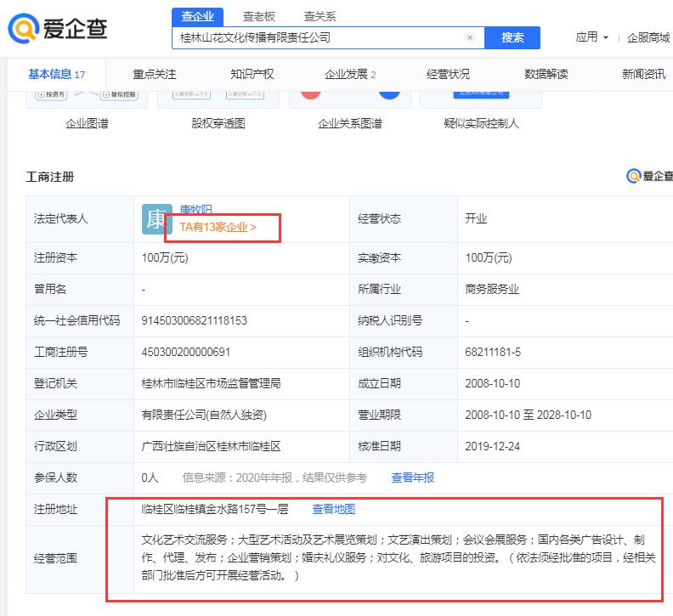Click 查看地图 link
673x616 pixels.
click(x=333, y=509)
